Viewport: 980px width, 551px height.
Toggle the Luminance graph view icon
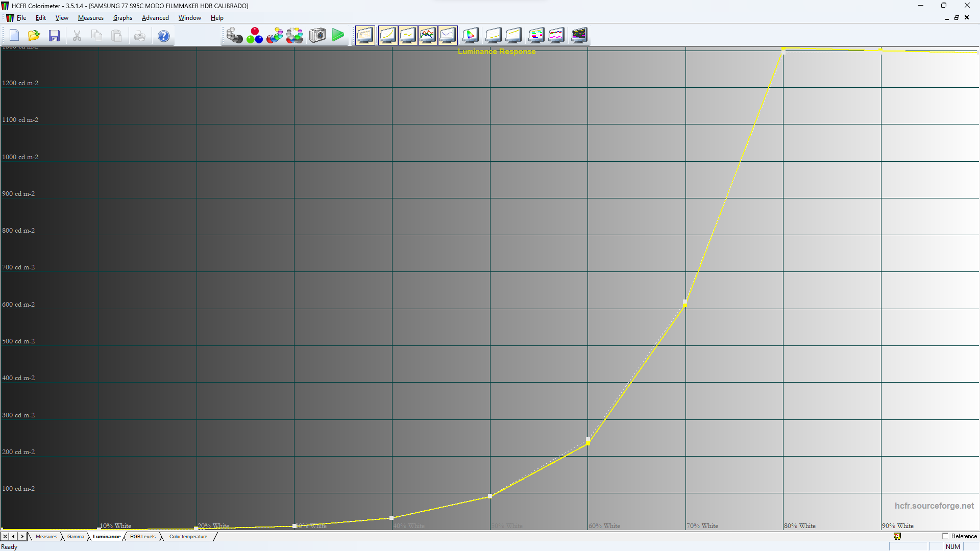click(387, 35)
